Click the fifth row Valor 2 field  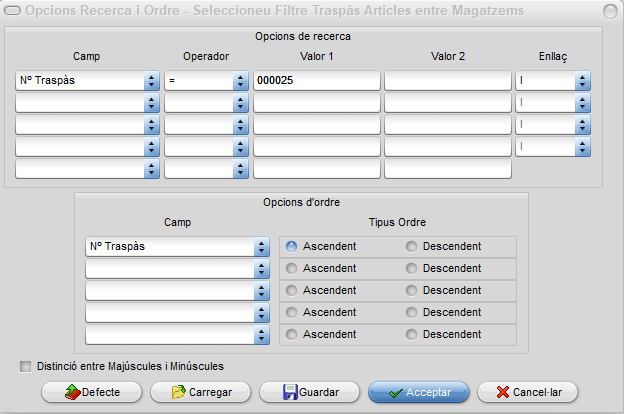(x=448, y=168)
